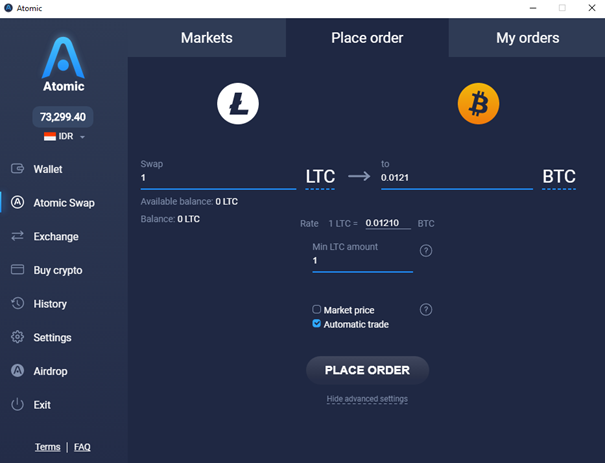Click the Litecoin coin logo

pos(238,103)
